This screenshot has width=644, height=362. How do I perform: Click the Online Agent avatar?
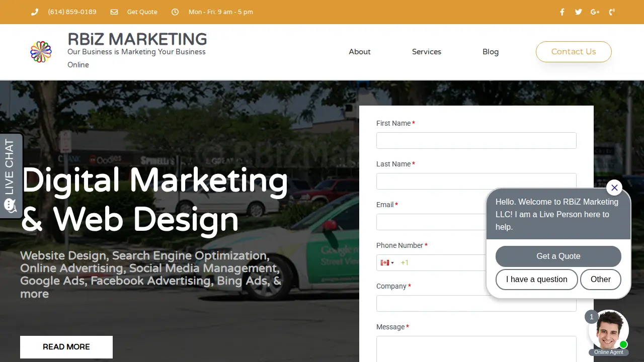pos(609,330)
